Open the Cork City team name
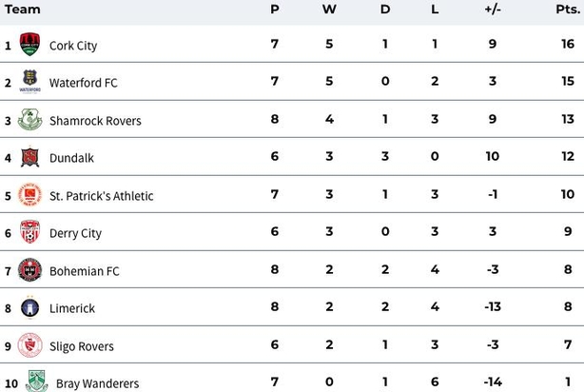 click(x=73, y=46)
